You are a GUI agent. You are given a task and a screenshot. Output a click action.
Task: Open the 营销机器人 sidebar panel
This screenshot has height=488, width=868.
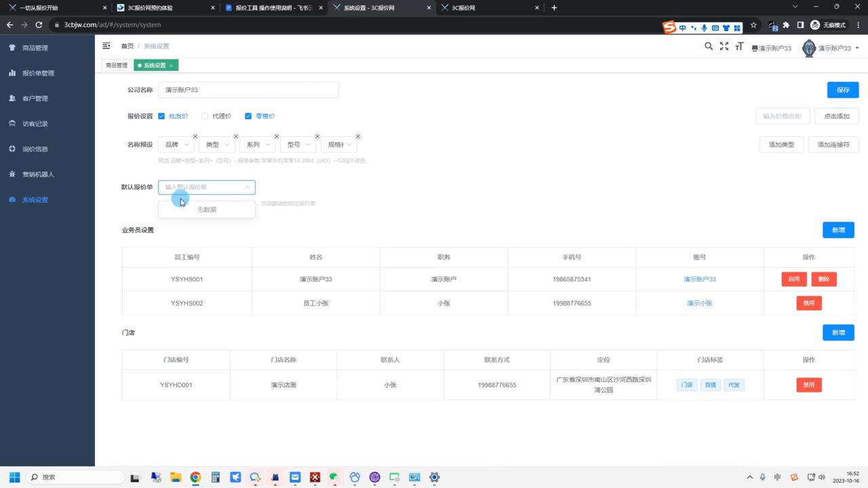(39, 174)
